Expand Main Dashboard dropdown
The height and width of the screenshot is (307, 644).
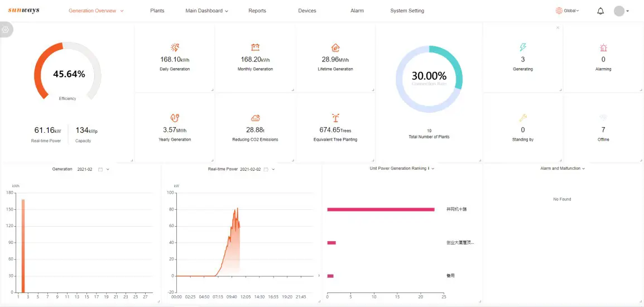[227, 11]
